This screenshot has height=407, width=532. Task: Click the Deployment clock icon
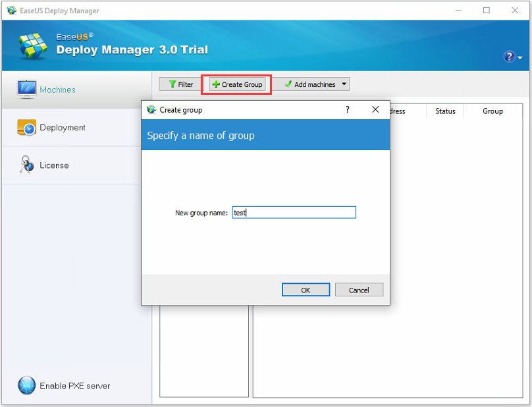pos(27,128)
